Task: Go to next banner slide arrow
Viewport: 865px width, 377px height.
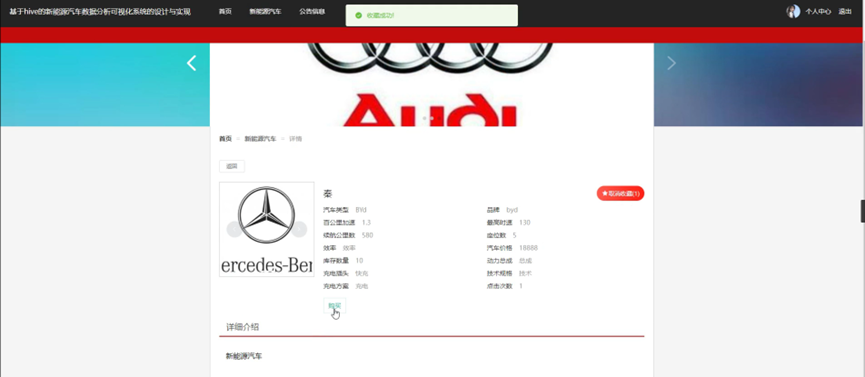Action: click(671, 63)
